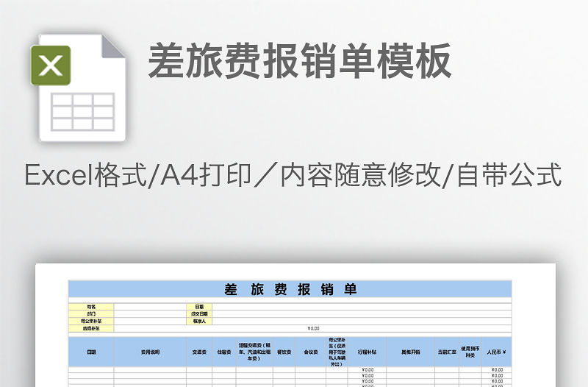
Task: Click the grid table graphic on file icon
Action: pyautogui.click(x=82, y=112)
